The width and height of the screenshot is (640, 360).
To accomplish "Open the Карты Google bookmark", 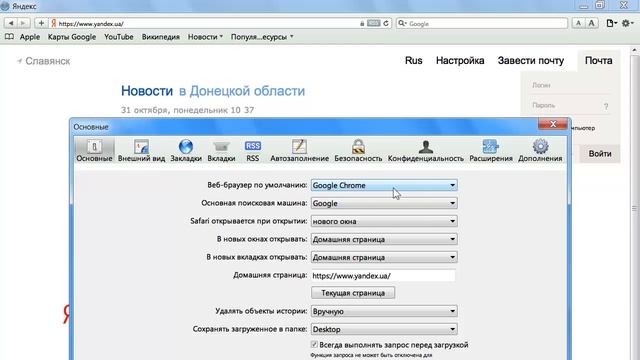I will point(72,37).
